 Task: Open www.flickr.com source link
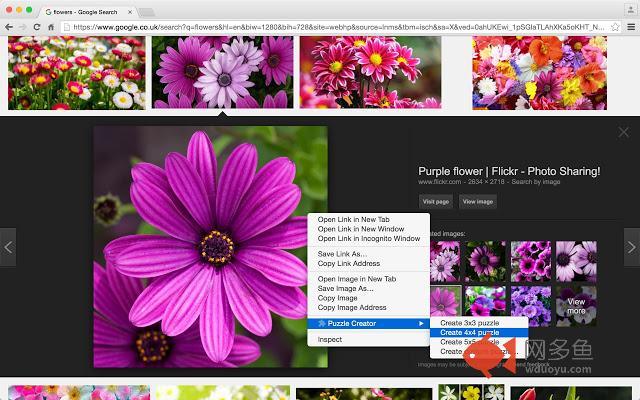click(x=440, y=182)
